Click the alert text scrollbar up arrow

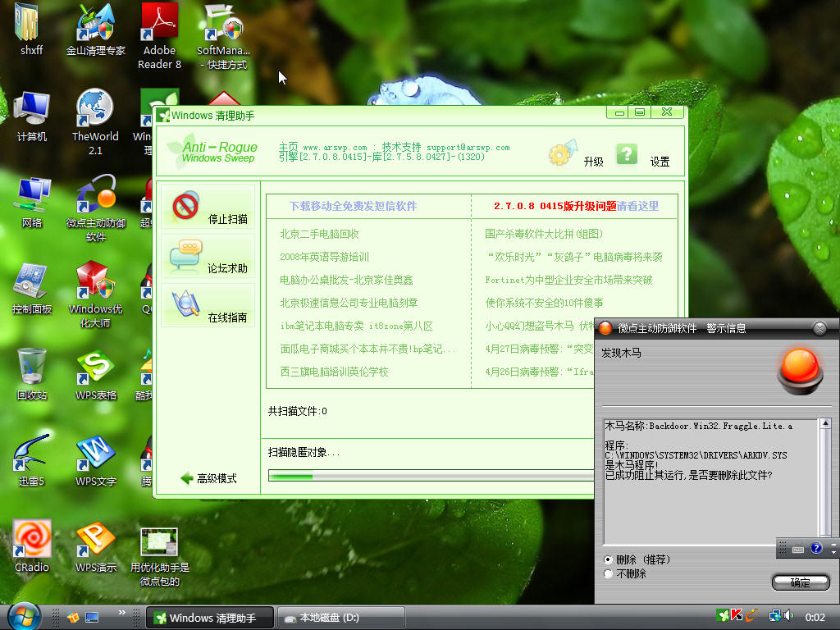click(825, 424)
